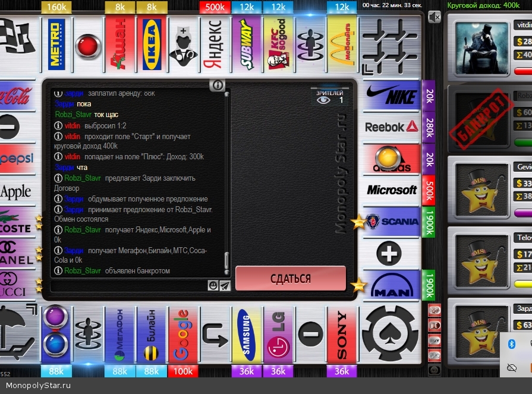Click the 280k tag beside Reebok
The width and height of the screenshot is (532, 394).
coord(429,127)
